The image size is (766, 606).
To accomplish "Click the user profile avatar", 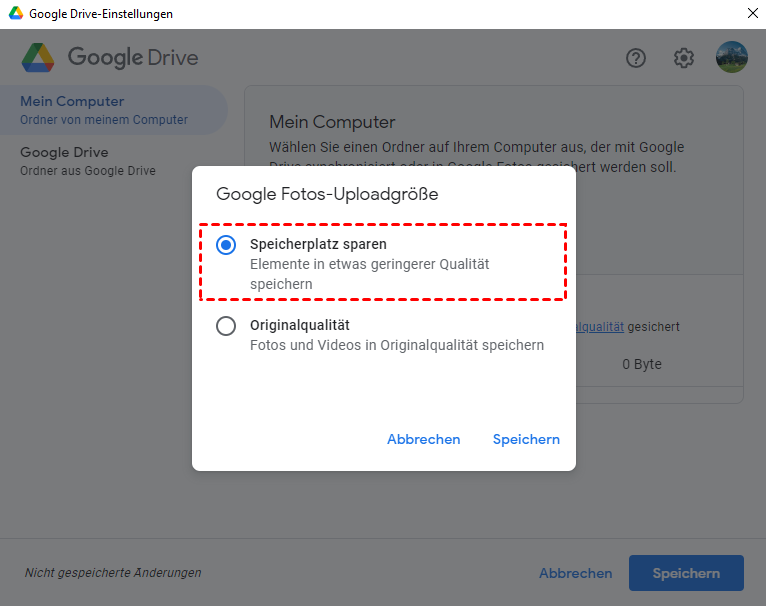I will [x=732, y=58].
